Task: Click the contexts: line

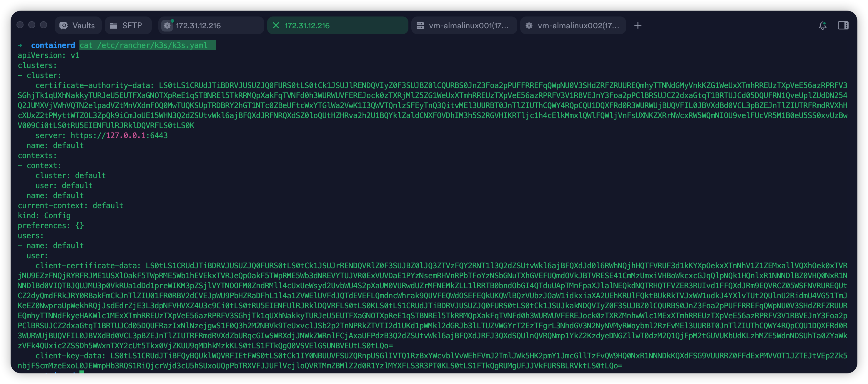Action: click(37, 155)
